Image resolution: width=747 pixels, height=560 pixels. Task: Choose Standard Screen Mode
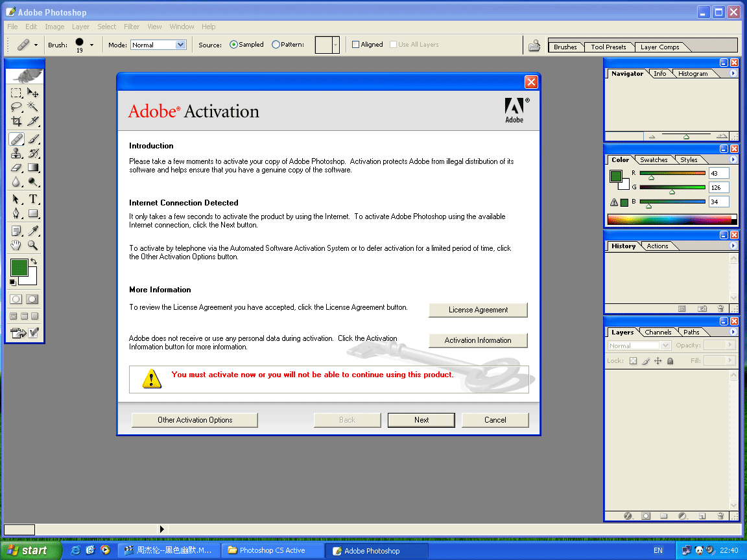coord(14,316)
